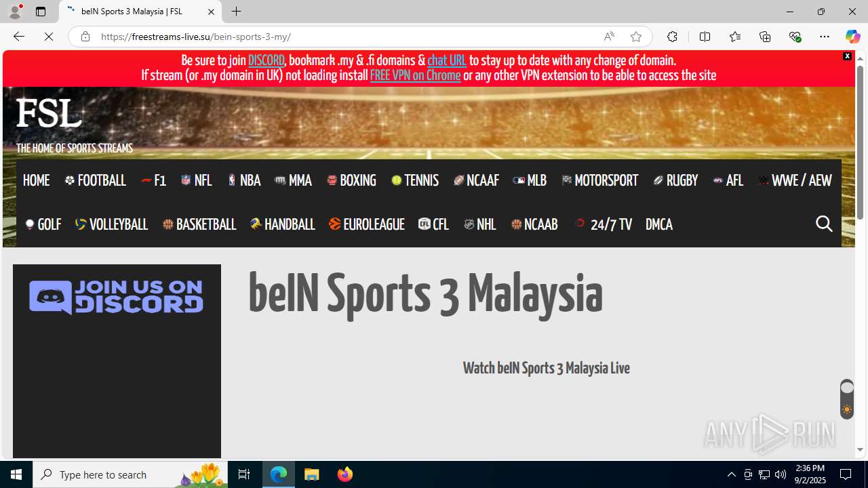The width and height of the screenshot is (868, 488).
Task: Open Favorites list icon
Action: point(734,37)
